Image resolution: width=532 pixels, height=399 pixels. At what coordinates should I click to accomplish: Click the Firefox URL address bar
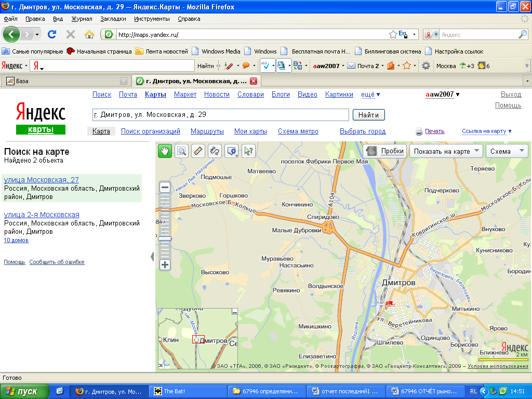(252, 35)
